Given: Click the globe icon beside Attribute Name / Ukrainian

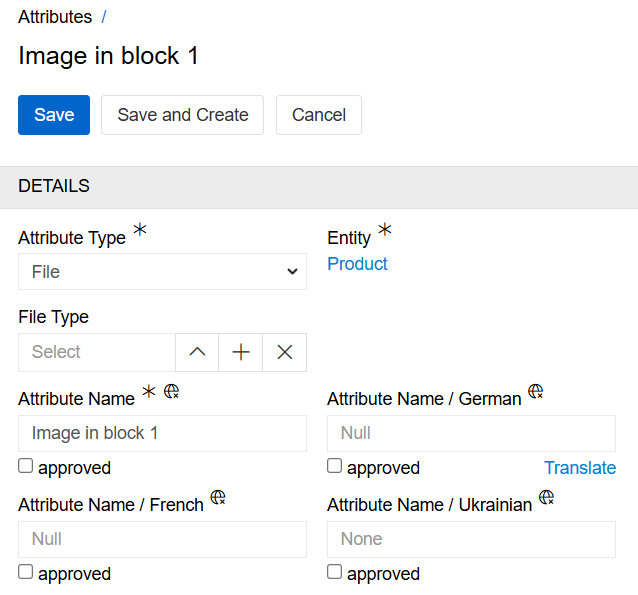Looking at the screenshot, I should [547, 498].
